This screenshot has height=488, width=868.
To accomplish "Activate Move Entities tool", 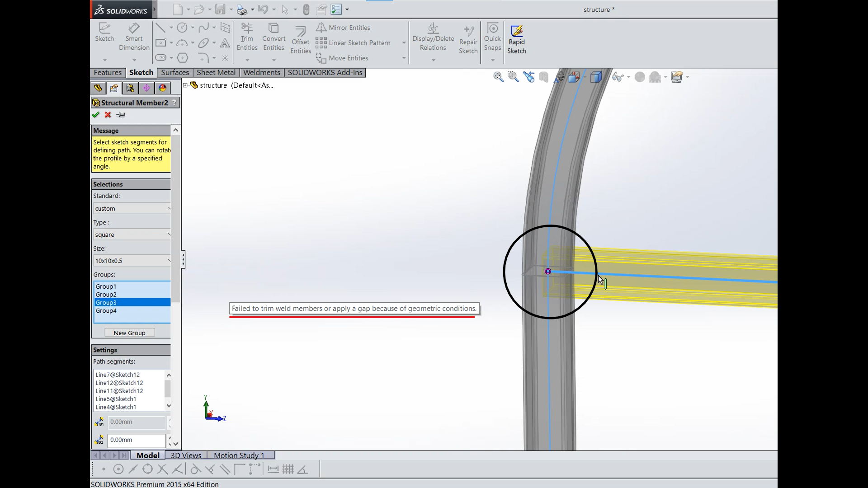I will tap(342, 58).
